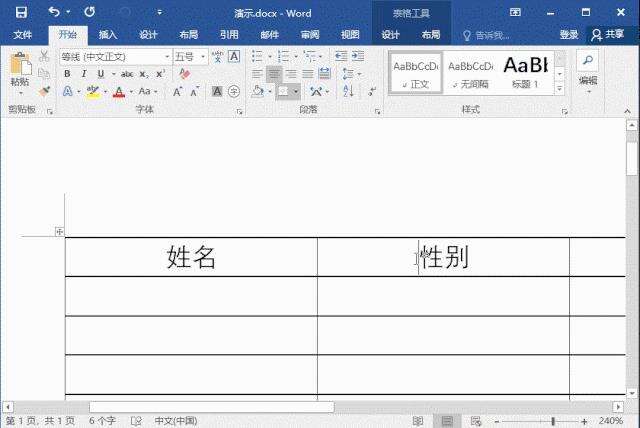Click the numbering list icon
Image resolution: width=640 pixels, height=428 pixels.
(x=283, y=56)
